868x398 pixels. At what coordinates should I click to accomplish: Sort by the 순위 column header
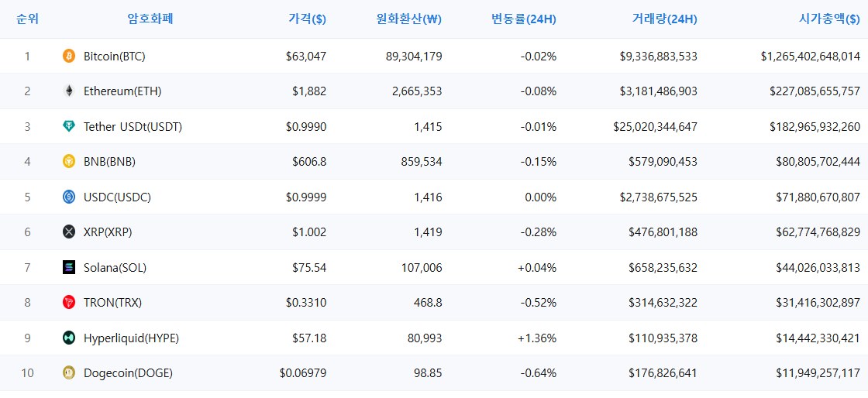(x=28, y=19)
